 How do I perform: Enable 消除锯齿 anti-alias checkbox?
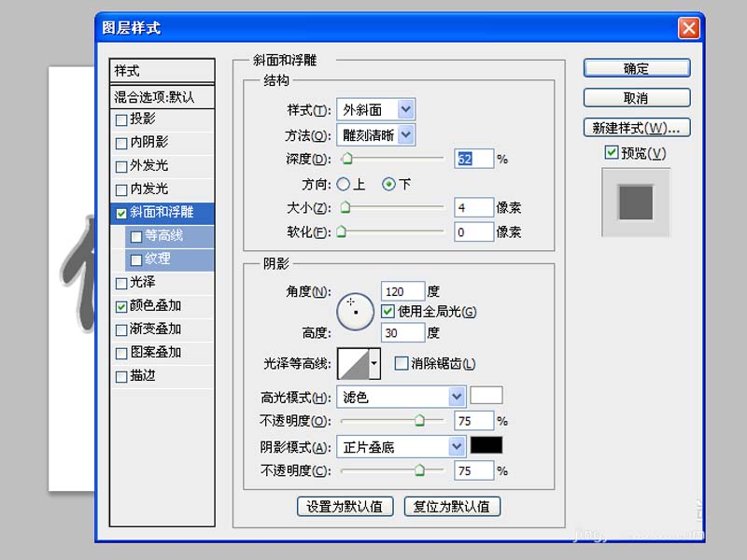(402, 363)
